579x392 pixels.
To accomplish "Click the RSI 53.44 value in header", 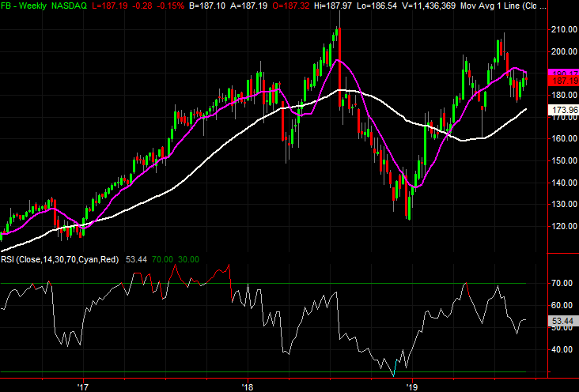I will tap(136, 260).
